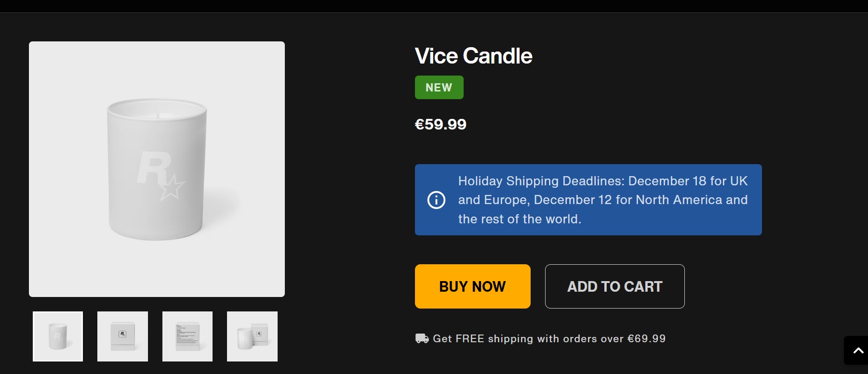868x374 pixels.
Task: Click the scroll-to-top chevron arrow
Action: [858, 350]
